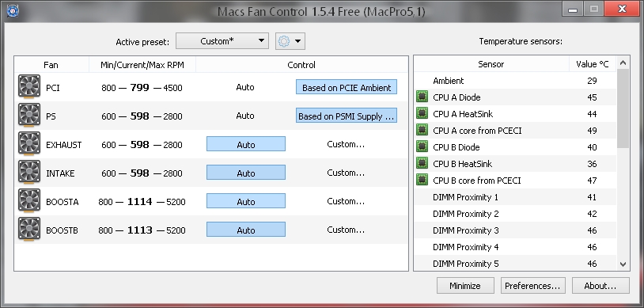Click the Ambient temperature value 29
Screen dimensions: 644x308
(592, 81)
